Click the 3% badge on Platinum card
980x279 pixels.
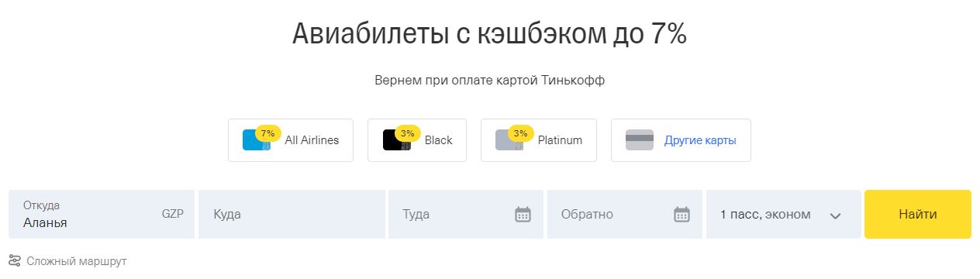coord(520,133)
